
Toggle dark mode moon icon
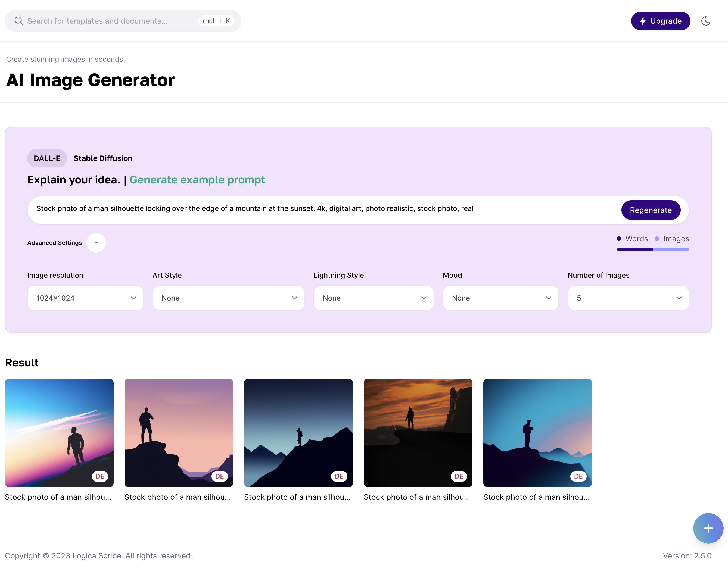(705, 21)
